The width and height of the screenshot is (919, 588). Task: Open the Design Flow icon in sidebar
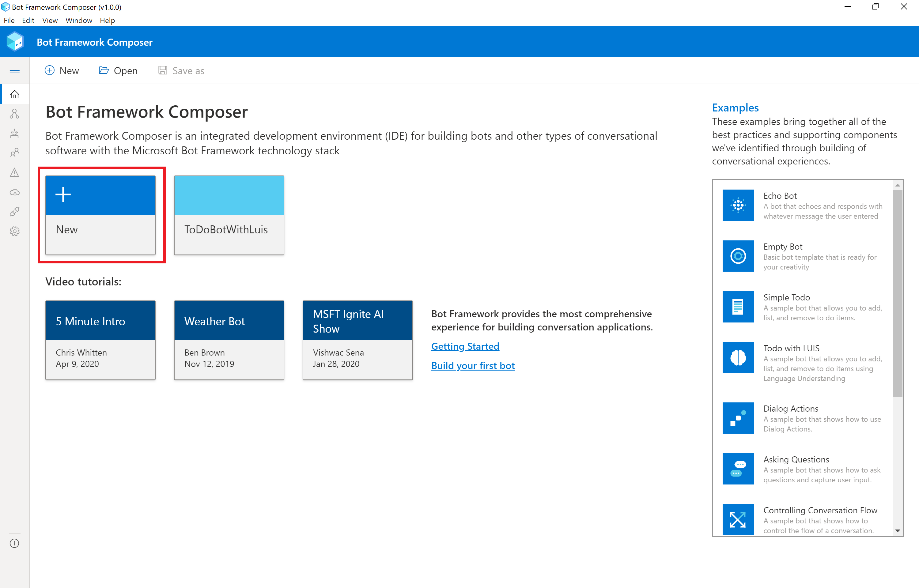pyautogui.click(x=14, y=113)
